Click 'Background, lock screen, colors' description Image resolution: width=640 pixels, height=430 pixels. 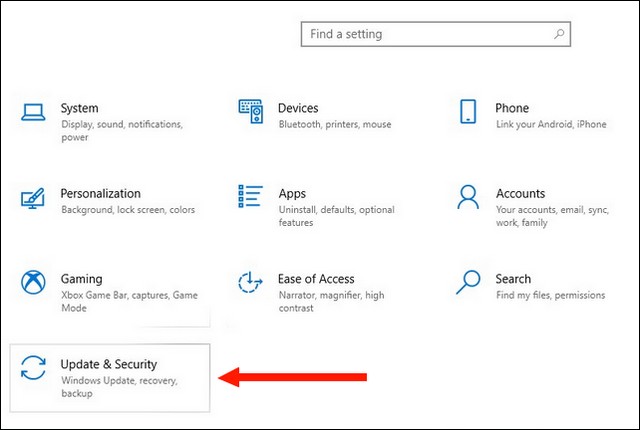[x=128, y=210]
